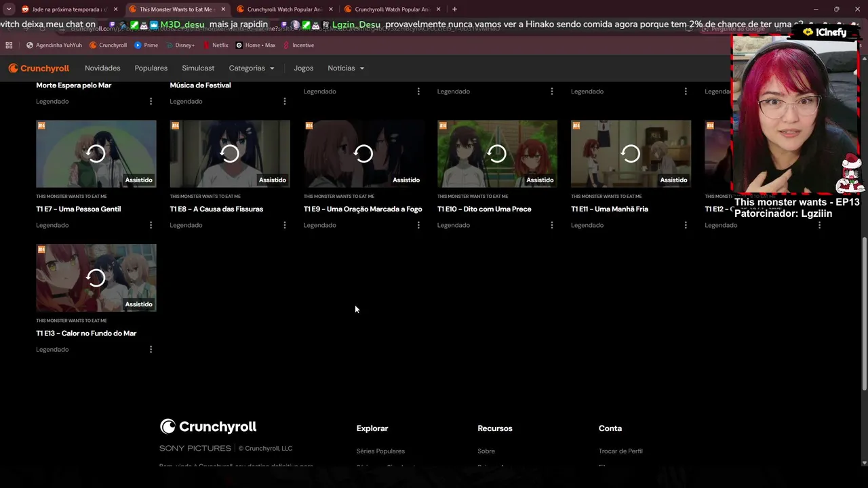This screenshot has height=488, width=868.
Task: Open the Agendinha YuhYuh bookmark
Action: 54,45
